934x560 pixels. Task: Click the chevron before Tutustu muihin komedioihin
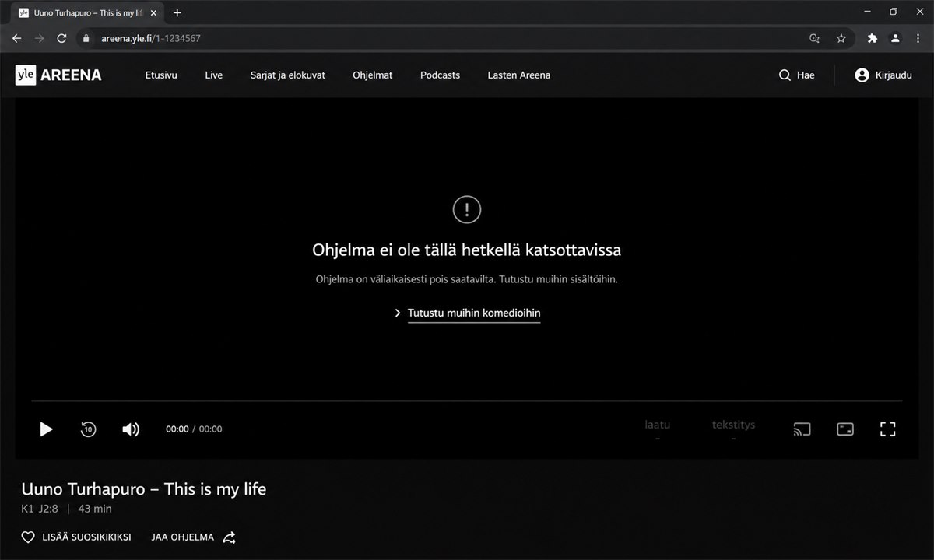(x=398, y=313)
